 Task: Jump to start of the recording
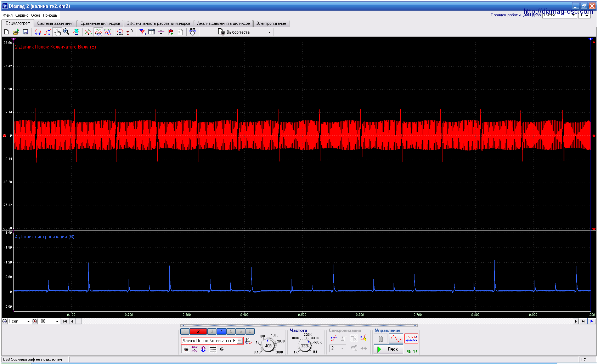[x=65, y=322]
